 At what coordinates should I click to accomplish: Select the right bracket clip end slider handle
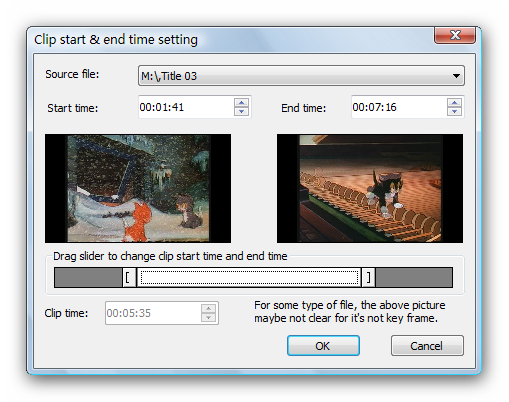368,277
